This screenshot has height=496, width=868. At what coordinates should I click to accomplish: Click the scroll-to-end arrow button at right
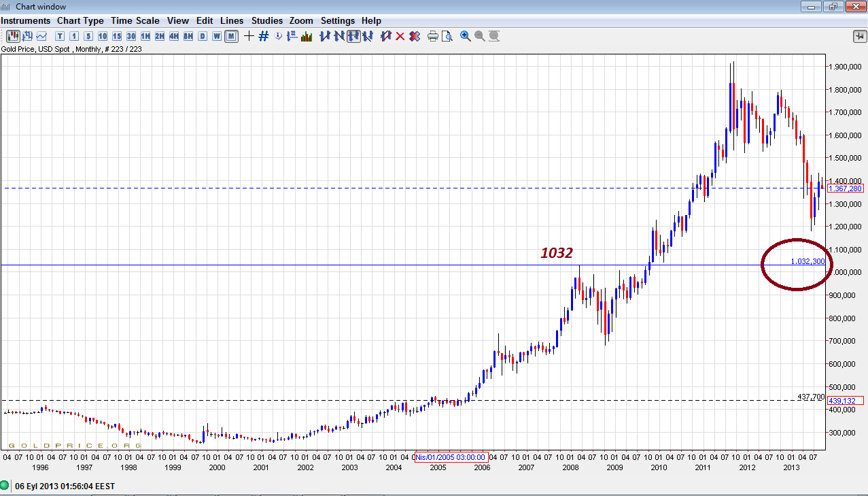click(859, 36)
